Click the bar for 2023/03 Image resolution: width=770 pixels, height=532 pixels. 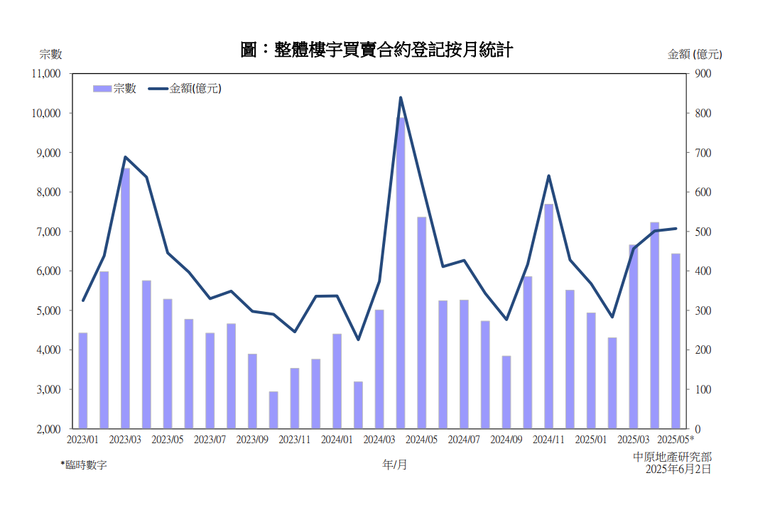tap(125, 298)
